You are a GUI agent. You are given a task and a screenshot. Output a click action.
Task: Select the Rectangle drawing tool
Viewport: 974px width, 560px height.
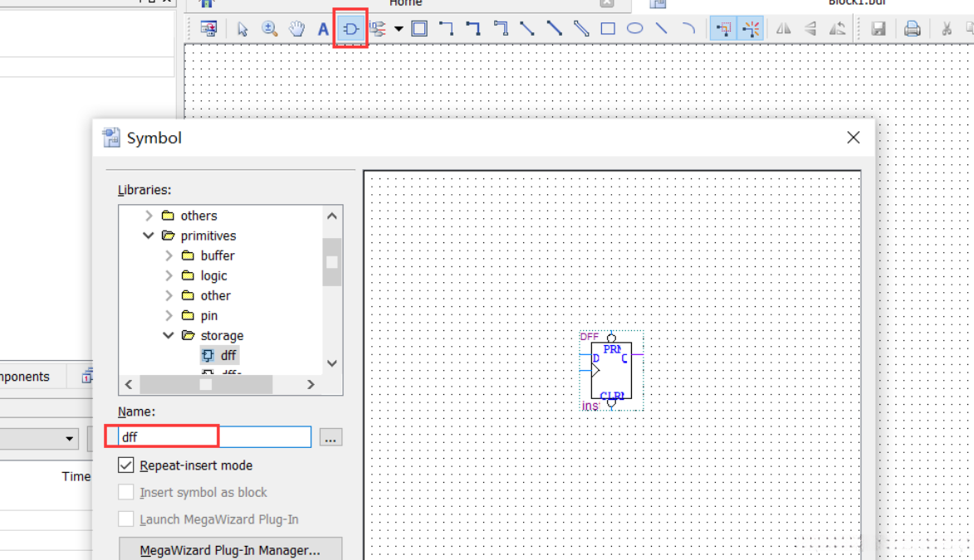[x=608, y=28]
